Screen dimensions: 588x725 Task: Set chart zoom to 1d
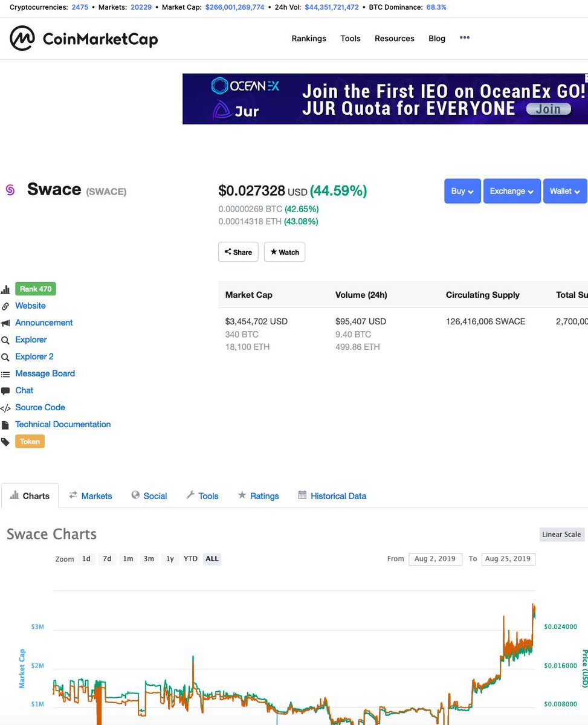click(86, 559)
